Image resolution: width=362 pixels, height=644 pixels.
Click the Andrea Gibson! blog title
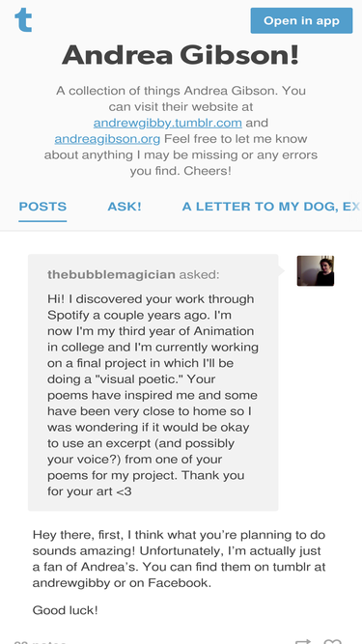181,55
